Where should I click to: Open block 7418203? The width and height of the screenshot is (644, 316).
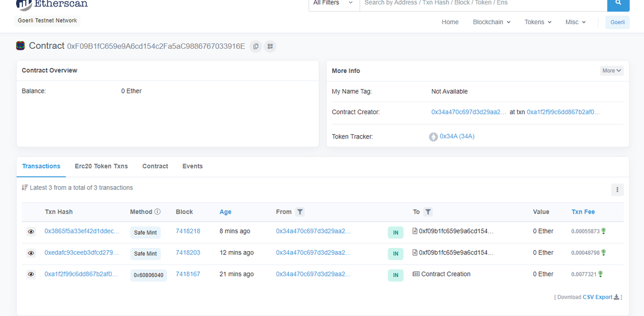[188, 253]
